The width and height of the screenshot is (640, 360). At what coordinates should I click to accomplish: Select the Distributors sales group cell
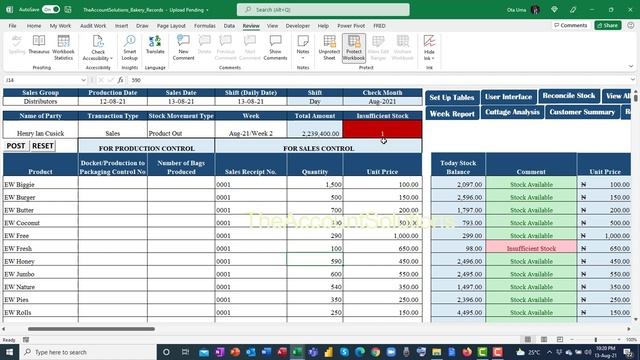coord(40,101)
